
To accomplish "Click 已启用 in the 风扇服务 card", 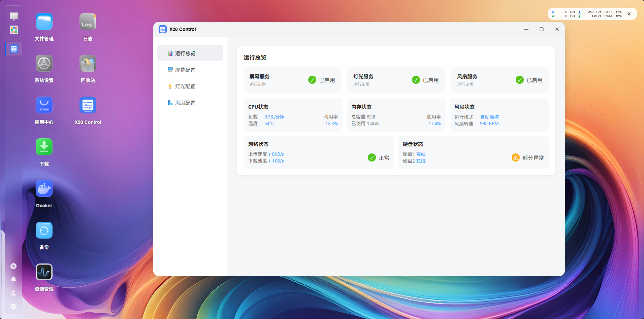I will [x=535, y=80].
